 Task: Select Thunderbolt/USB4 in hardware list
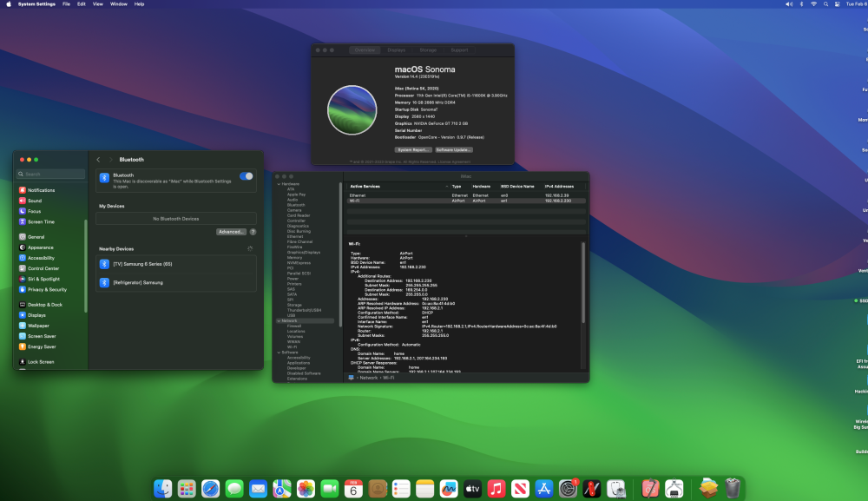[x=304, y=310]
